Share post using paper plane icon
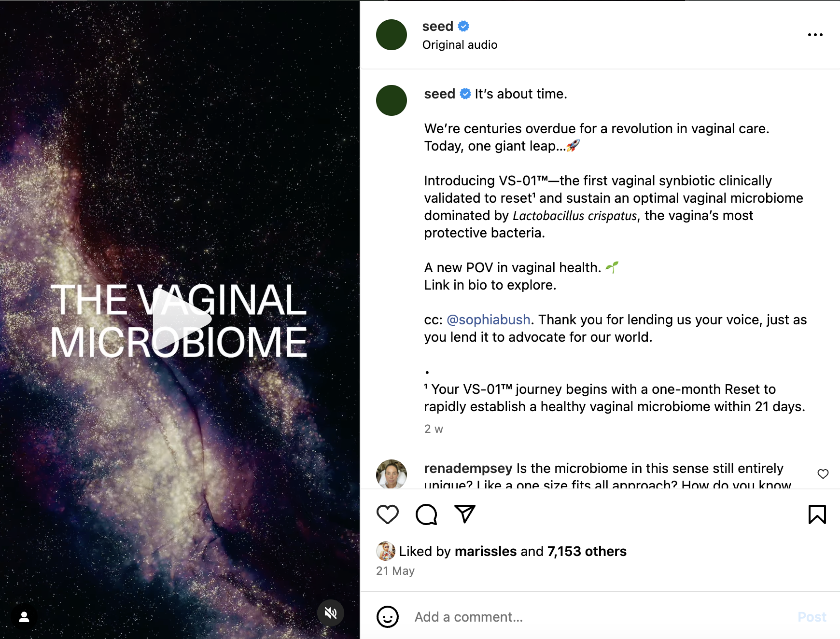This screenshot has width=840, height=639. (x=465, y=514)
